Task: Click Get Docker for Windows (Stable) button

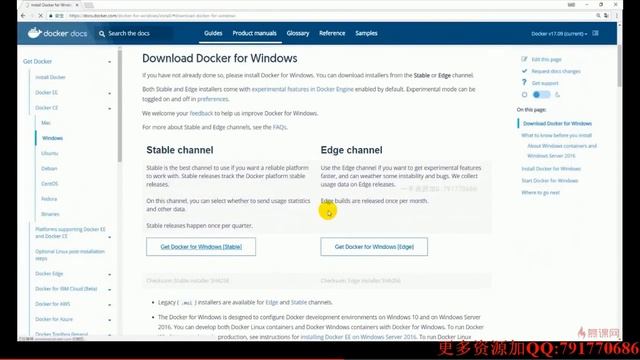Action: pos(201,247)
